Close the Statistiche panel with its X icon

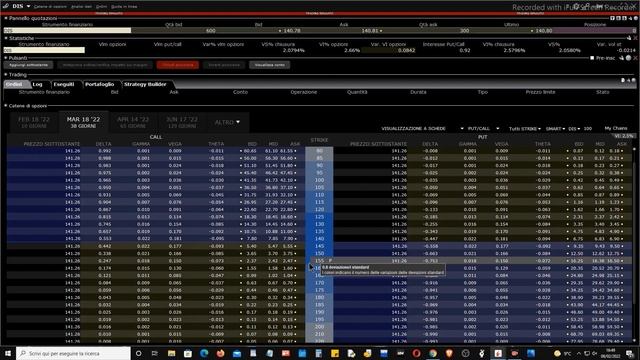click(x=635, y=38)
